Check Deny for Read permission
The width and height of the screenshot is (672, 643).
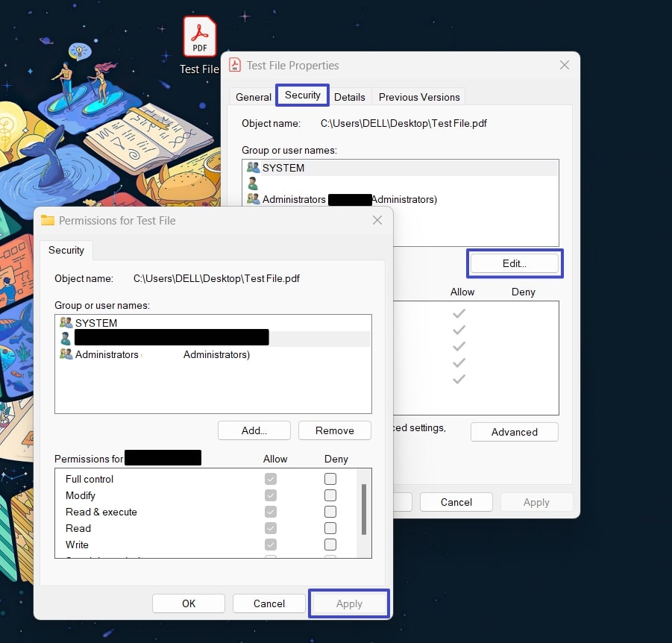[330, 527]
